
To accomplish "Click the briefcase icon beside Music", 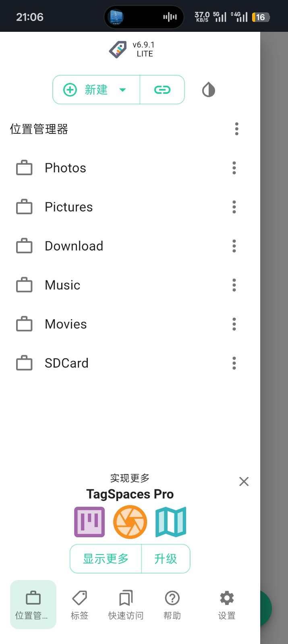I will coord(24,285).
